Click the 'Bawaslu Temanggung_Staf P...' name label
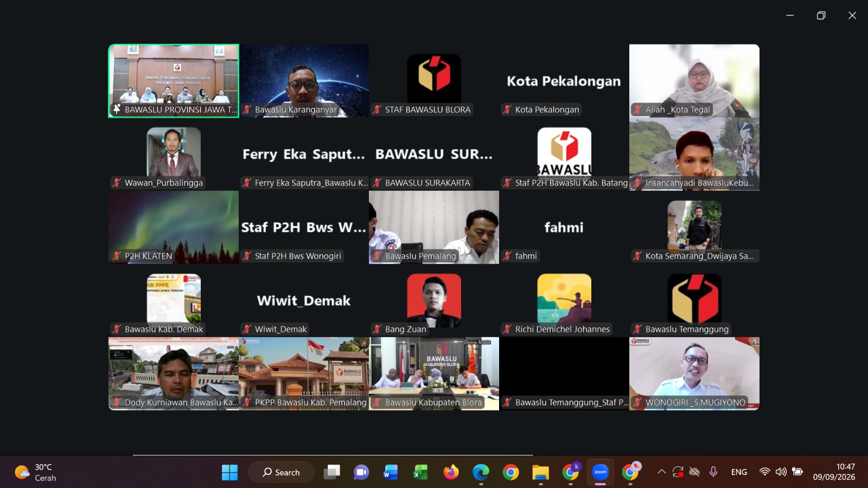868x488 pixels. tap(571, 402)
